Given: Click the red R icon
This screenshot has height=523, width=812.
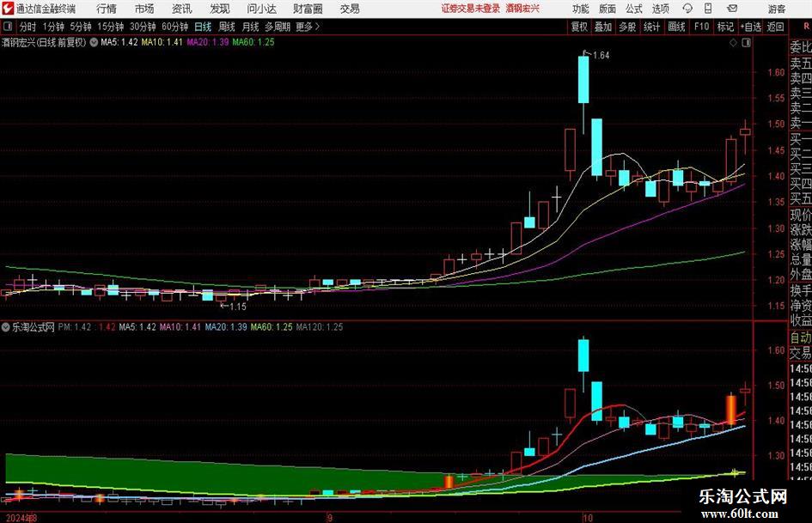Looking at the screenshot, I should point(806,26).
